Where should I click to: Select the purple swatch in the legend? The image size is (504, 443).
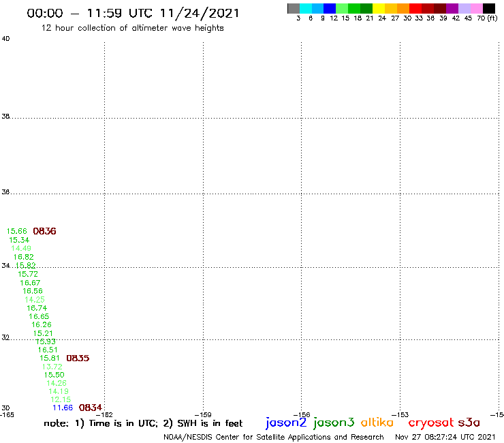coord(452,8)
